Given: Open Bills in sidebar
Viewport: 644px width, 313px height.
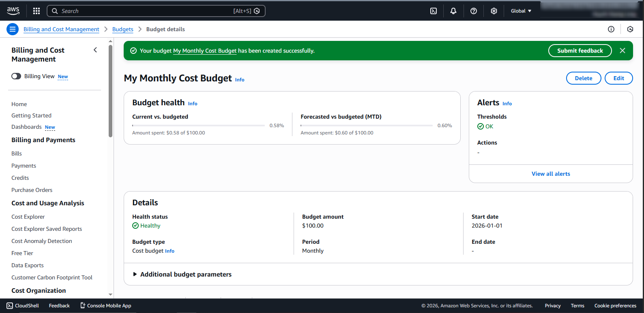Looking at the screenshot, I should pyautogui.click(x=17, y=153).
